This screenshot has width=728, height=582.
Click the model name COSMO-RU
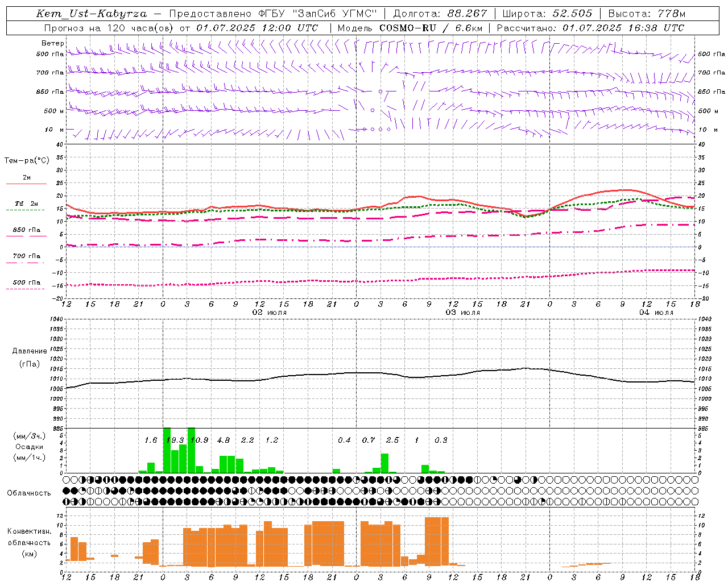pos(407,28)
